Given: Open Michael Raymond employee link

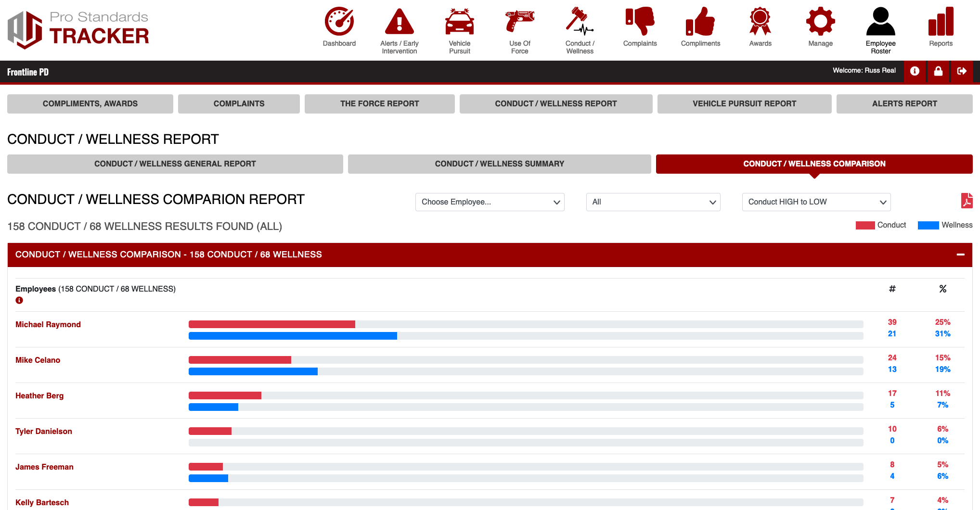Looking at the screenshot, I should click(48, 325).
